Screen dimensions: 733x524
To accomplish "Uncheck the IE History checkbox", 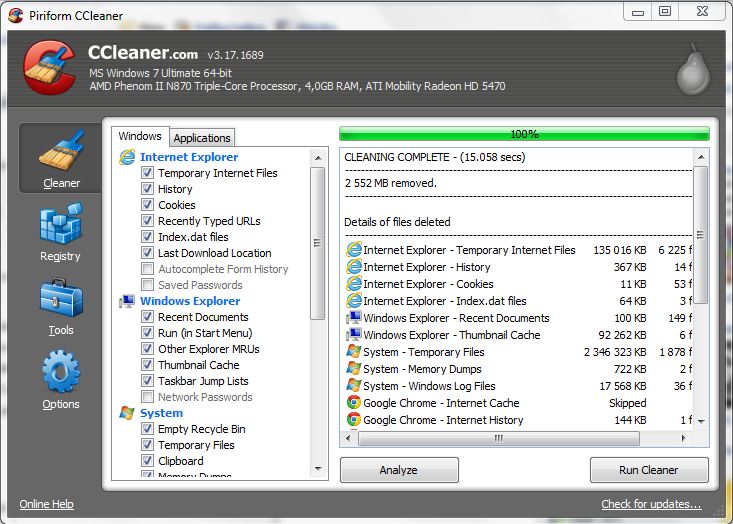I will [147, 188].
